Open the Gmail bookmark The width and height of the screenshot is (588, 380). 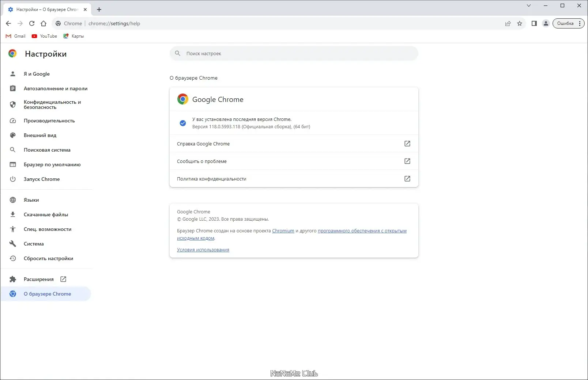click(x=16, y=36)
